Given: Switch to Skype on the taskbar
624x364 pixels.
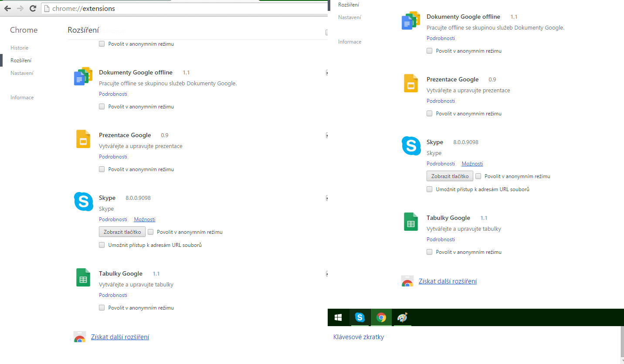Looking at the screenshot, I should pos(359,317).
